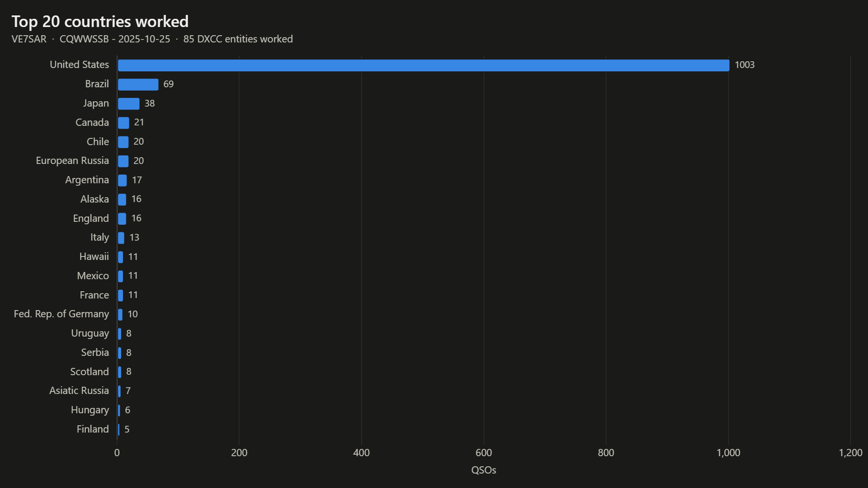Click the 38 value next to Japan

point(149,104)
